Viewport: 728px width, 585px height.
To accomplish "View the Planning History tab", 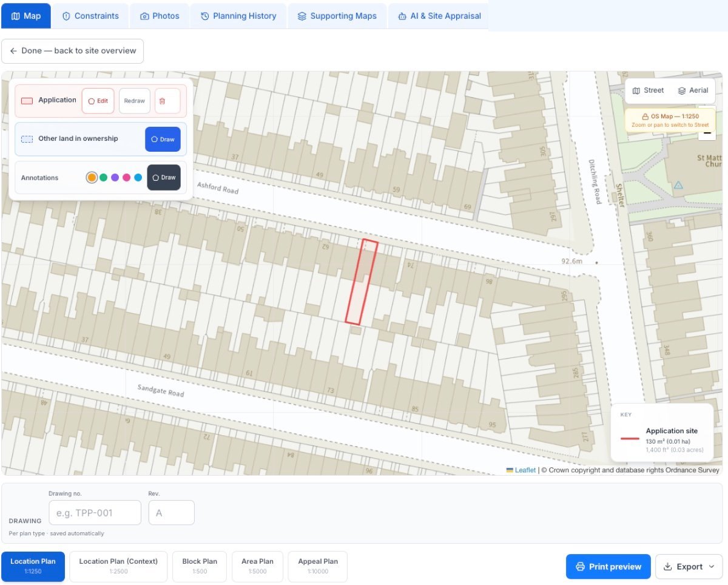I will coord(238,16).
